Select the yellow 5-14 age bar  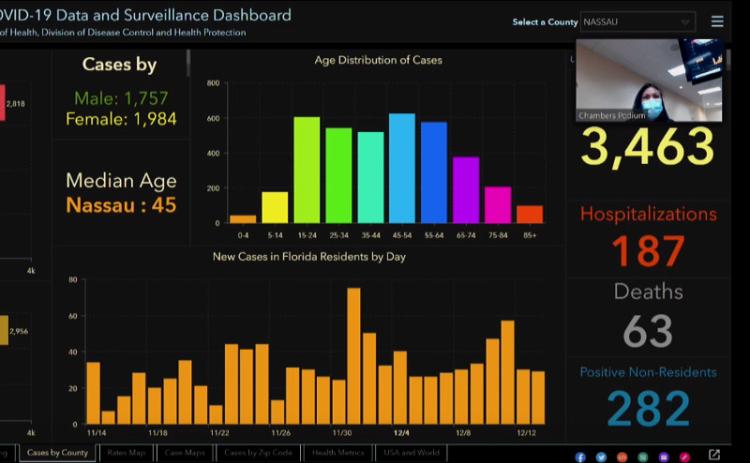[x=275, y=208]
